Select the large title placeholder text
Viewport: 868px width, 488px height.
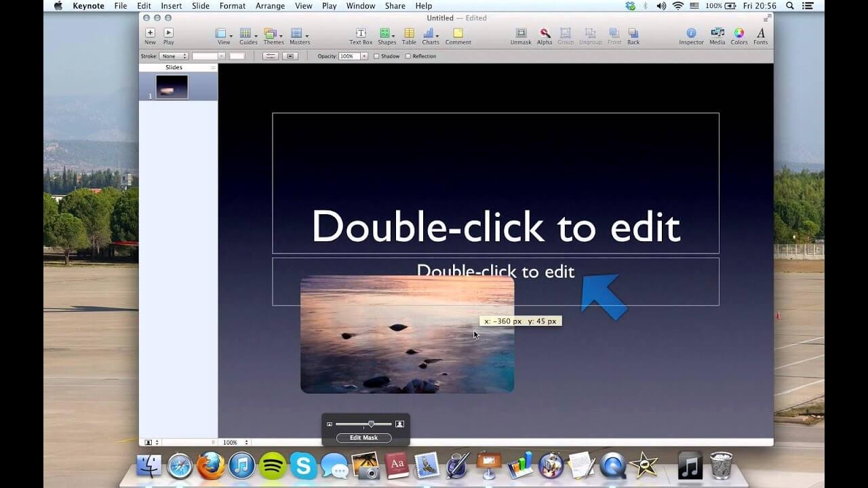pos(496,226)
